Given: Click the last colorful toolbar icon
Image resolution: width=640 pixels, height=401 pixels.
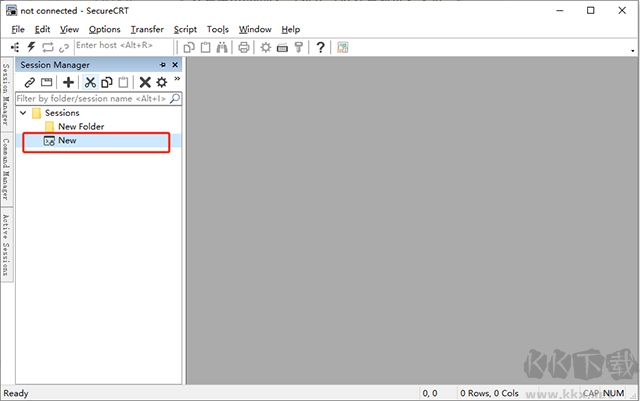Looking at the screenshot, I should tap(342, 47).
